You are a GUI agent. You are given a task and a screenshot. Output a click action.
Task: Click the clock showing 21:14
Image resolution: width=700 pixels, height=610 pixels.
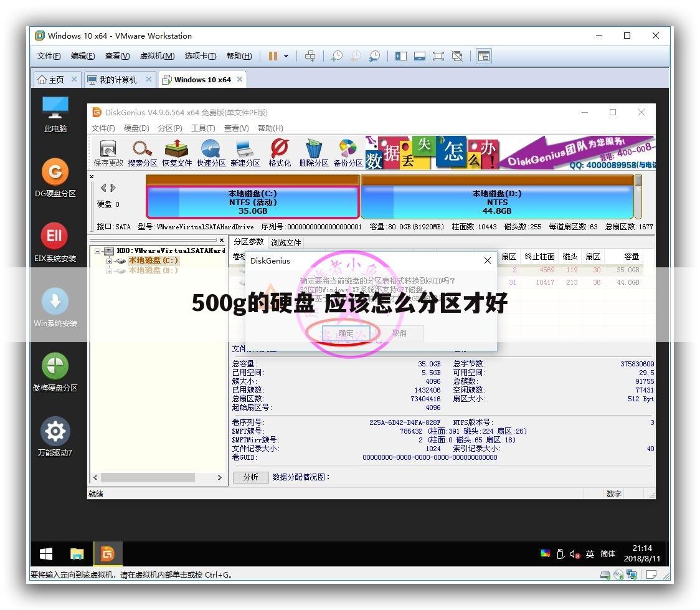642,548
